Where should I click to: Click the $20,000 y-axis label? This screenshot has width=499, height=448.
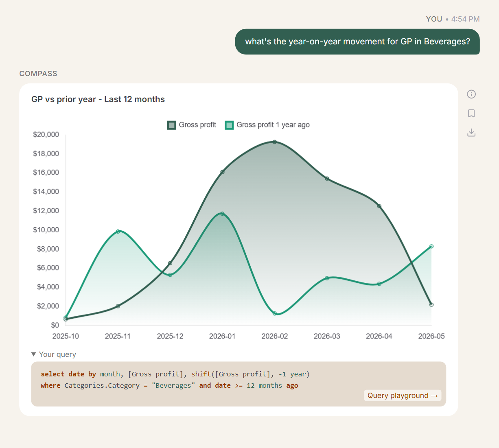click(x=46, y=134)
